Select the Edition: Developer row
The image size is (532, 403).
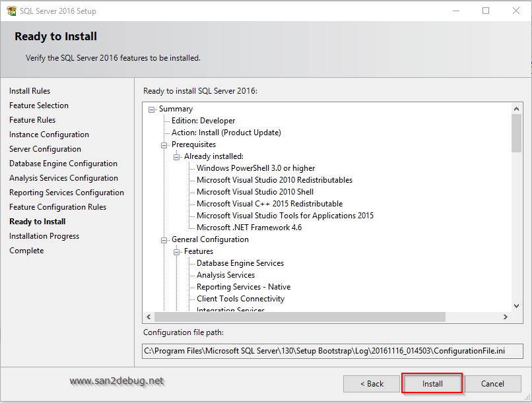tap(203, 121)
